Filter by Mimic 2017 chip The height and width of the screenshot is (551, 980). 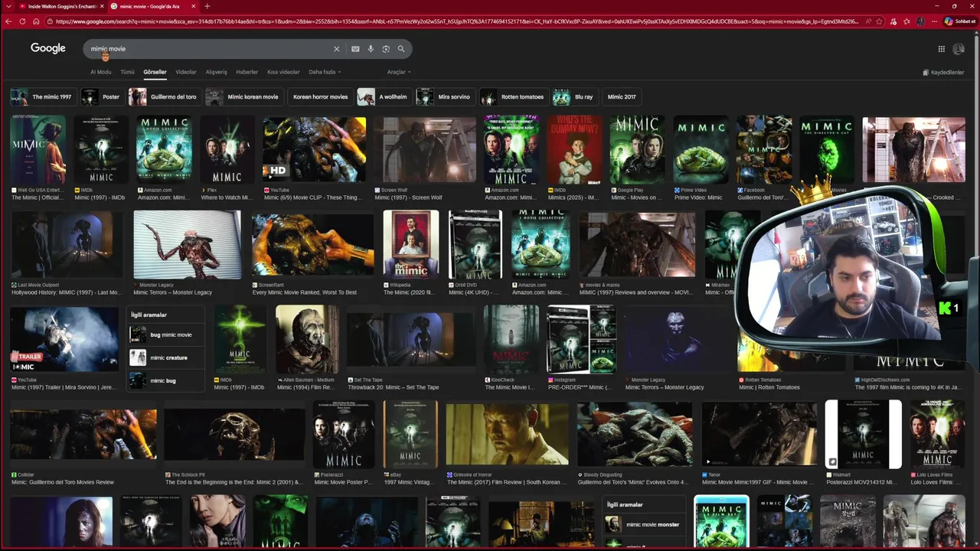[x=622, y=97]
